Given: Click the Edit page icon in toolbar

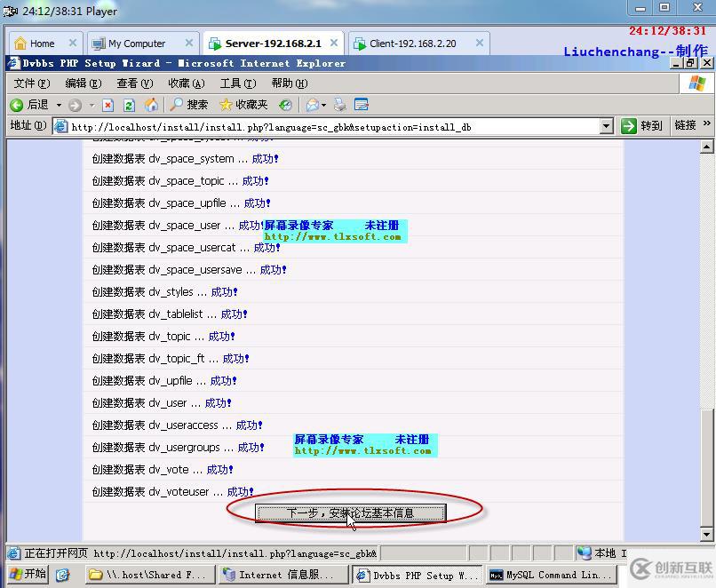Looking at the screenshot, I should pos(362,105).
